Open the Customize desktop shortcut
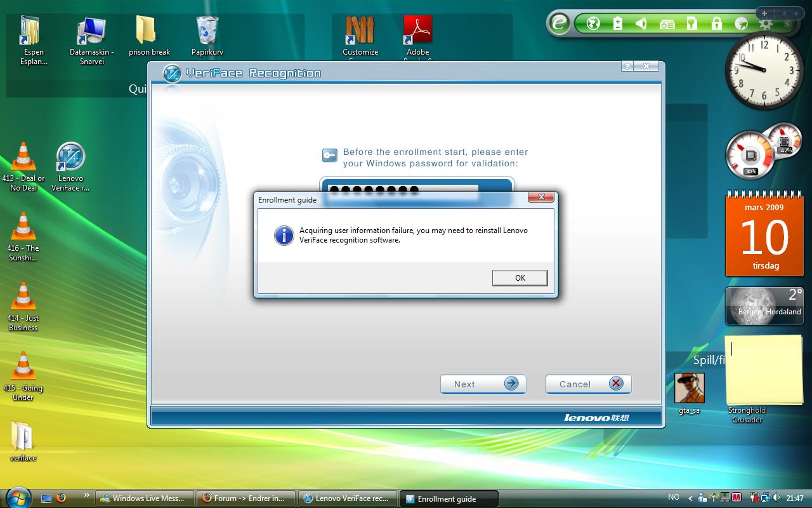The width and height of the screenshot is (812, 508). click(360, 37)
